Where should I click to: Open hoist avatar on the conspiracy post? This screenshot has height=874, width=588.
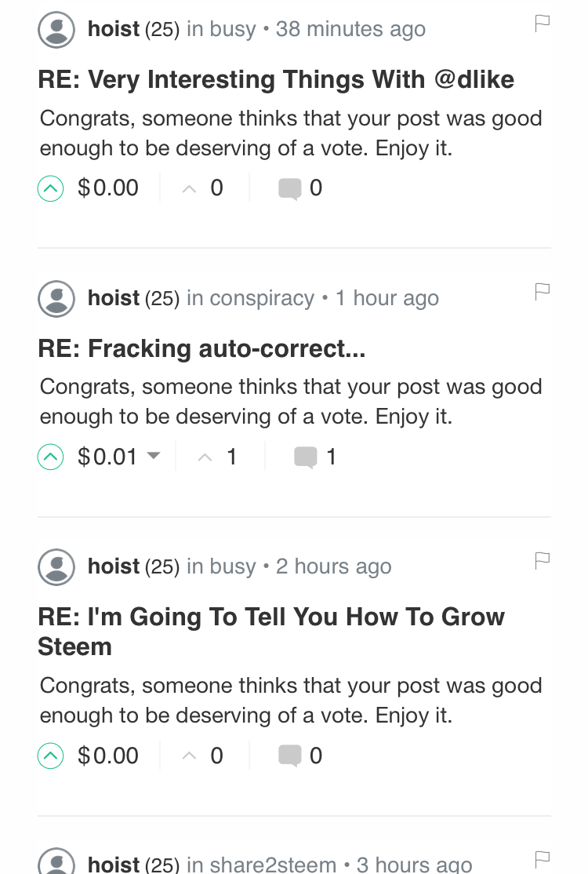56,299
